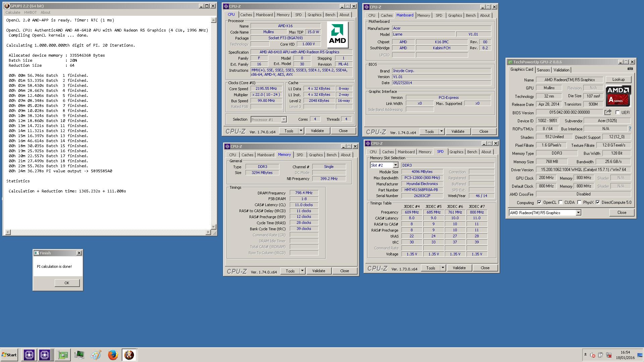Screen dimensions: 644x362
Task: Click the GPU-Z title bar app icon
Action: click(510, 62)
